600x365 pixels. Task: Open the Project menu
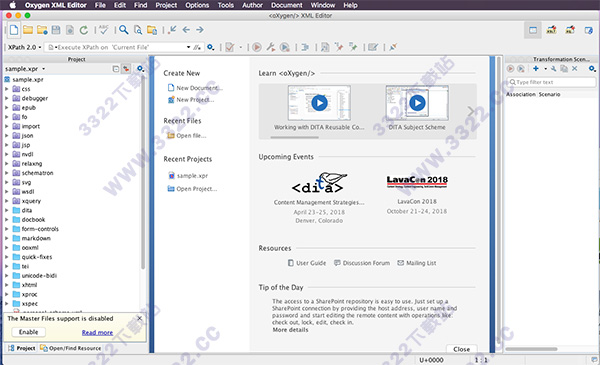pos(166,5)
